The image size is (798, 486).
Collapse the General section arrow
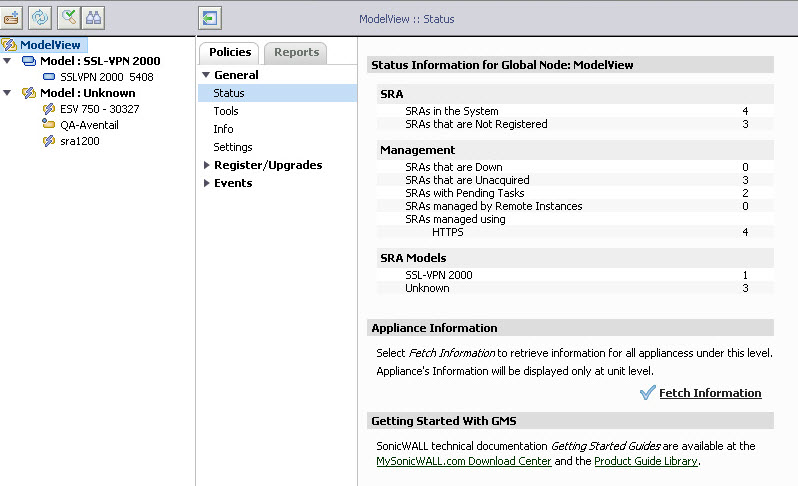[x=206, y=75]
